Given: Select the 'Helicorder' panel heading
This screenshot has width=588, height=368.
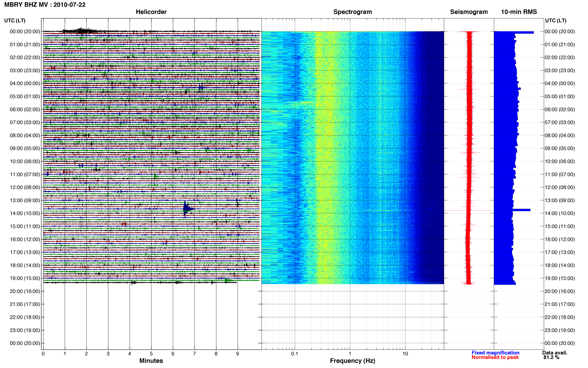Looking at the screenshot, I should (151, 12).
